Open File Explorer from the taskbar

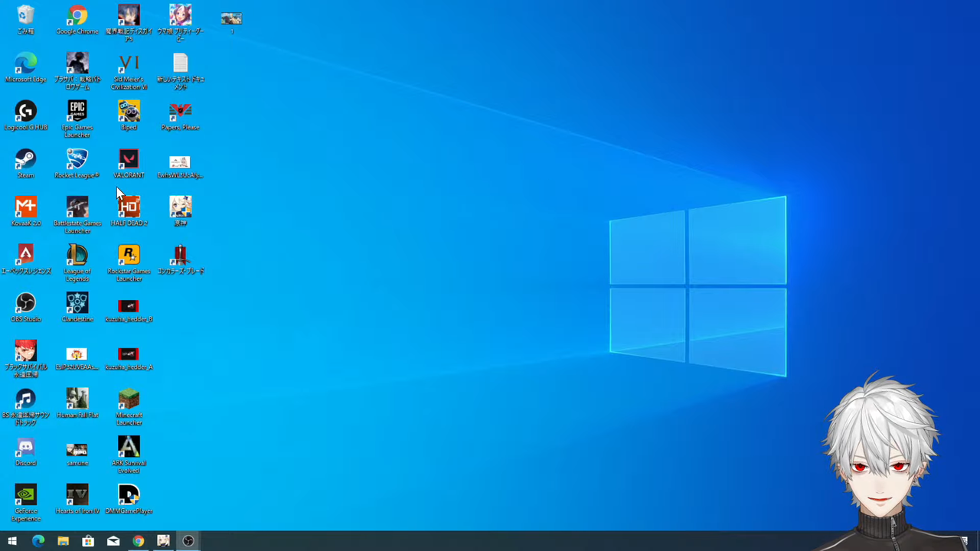click(x=63, y=541)
